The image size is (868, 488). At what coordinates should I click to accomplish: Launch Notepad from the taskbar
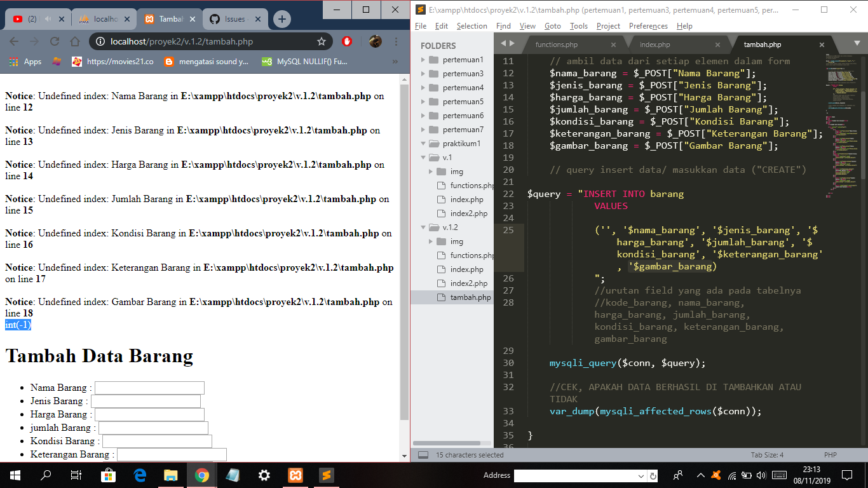[x=233, y=475]
